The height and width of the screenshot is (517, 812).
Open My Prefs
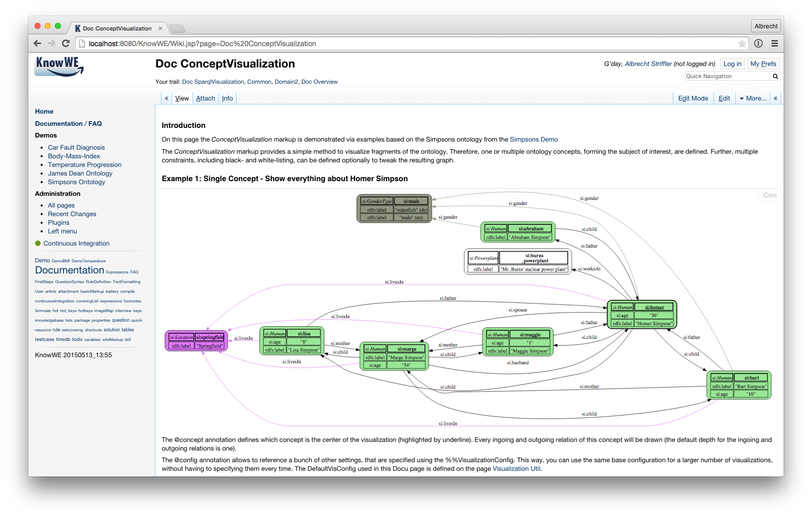763,64
